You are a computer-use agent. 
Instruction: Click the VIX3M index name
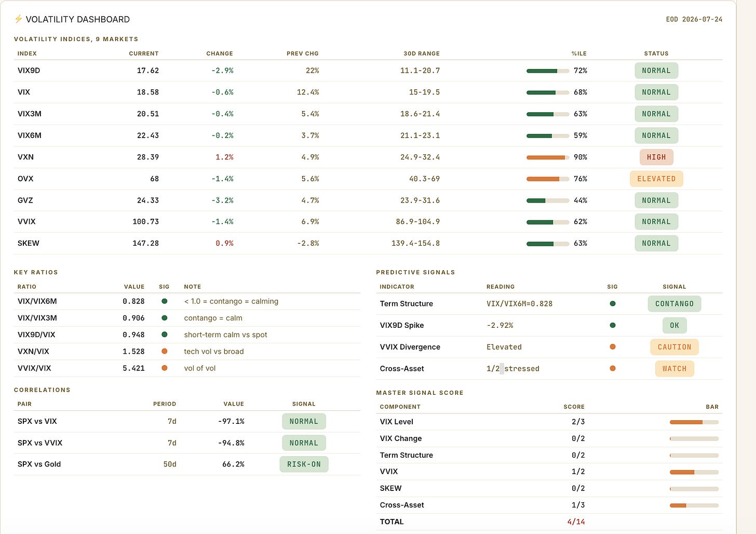point(30,114)
